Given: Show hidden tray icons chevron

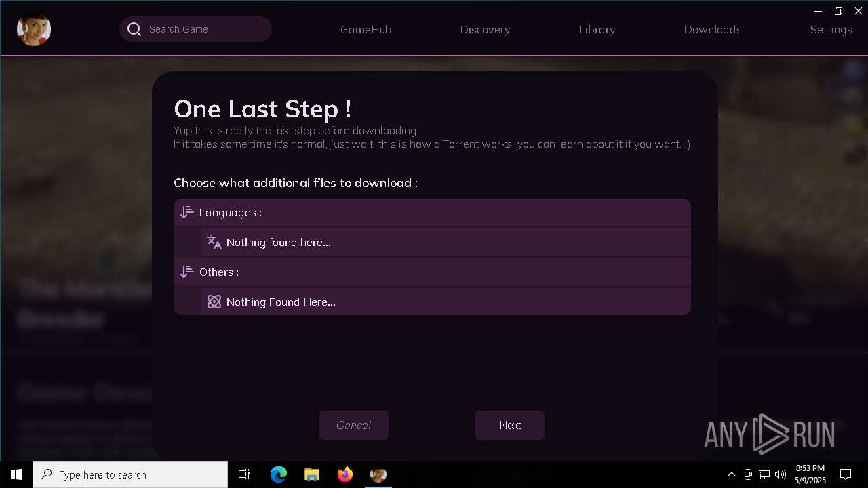Looking at the screenshot, I should [731, 474].
